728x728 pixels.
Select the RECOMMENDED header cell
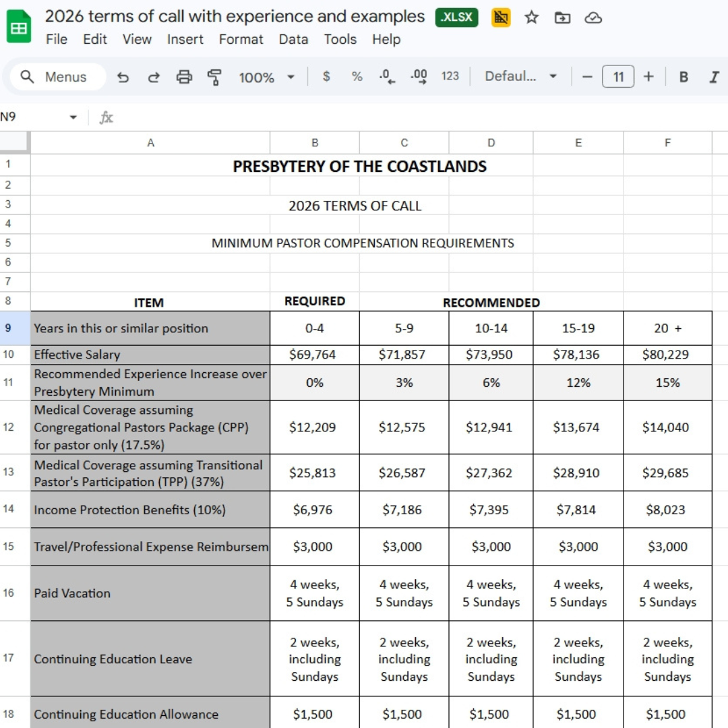491,302
